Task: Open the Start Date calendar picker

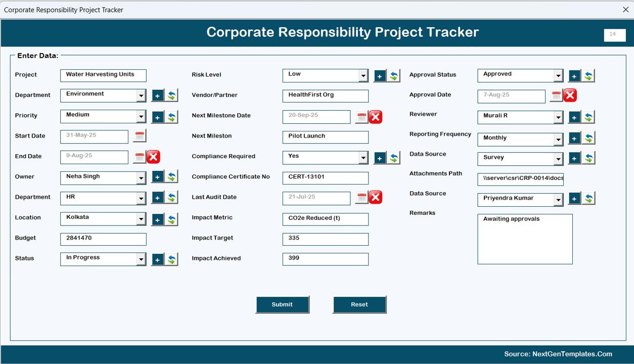Action: pos(140,136)
